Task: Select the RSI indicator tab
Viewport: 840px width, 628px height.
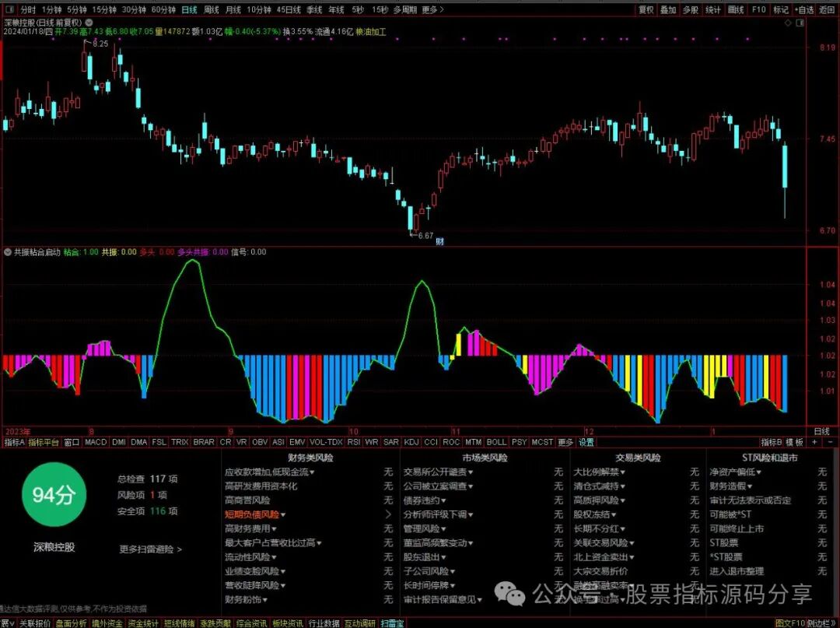Action: 354,442
